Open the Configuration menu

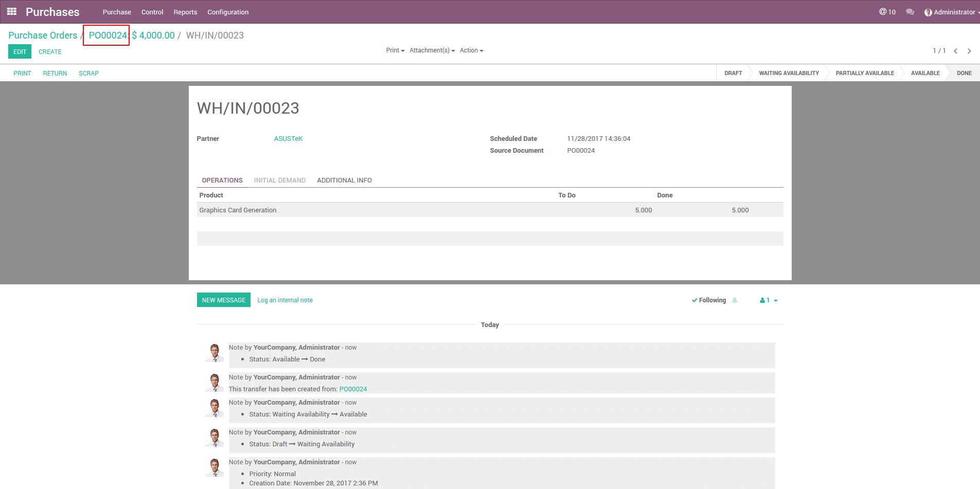tap(227, 12)
